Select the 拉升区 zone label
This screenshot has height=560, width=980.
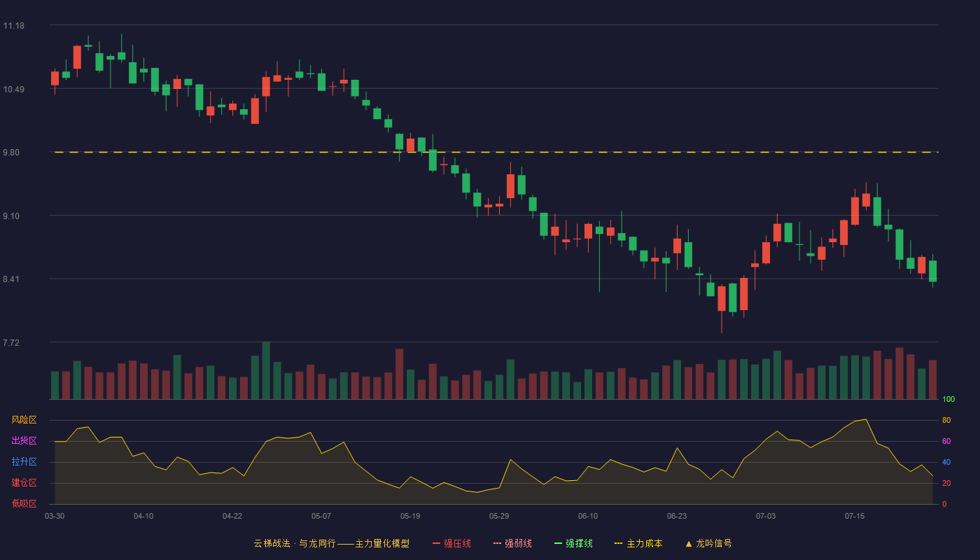[x=24, y=462]
